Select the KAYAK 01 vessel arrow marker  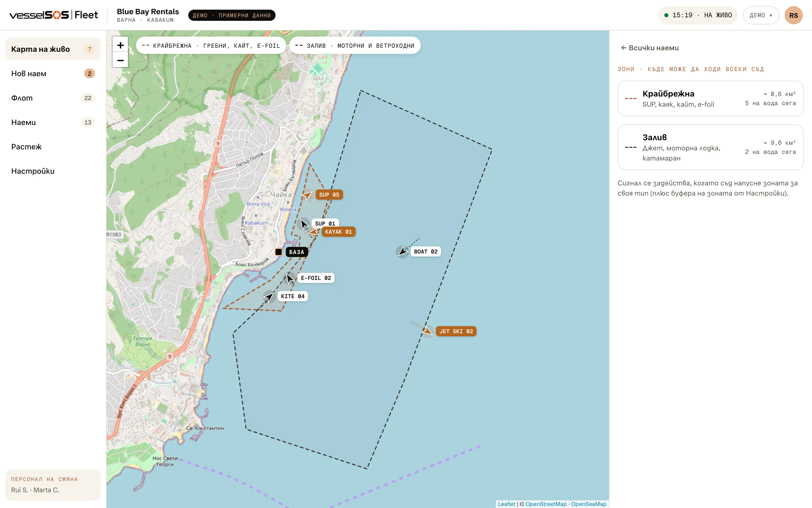pyautogui.click(x=313, y=232)
